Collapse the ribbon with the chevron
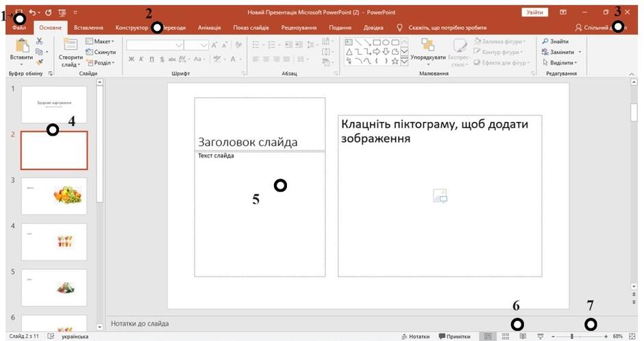The width and height of the screenshot is (644, 341). tap(632, 74)
